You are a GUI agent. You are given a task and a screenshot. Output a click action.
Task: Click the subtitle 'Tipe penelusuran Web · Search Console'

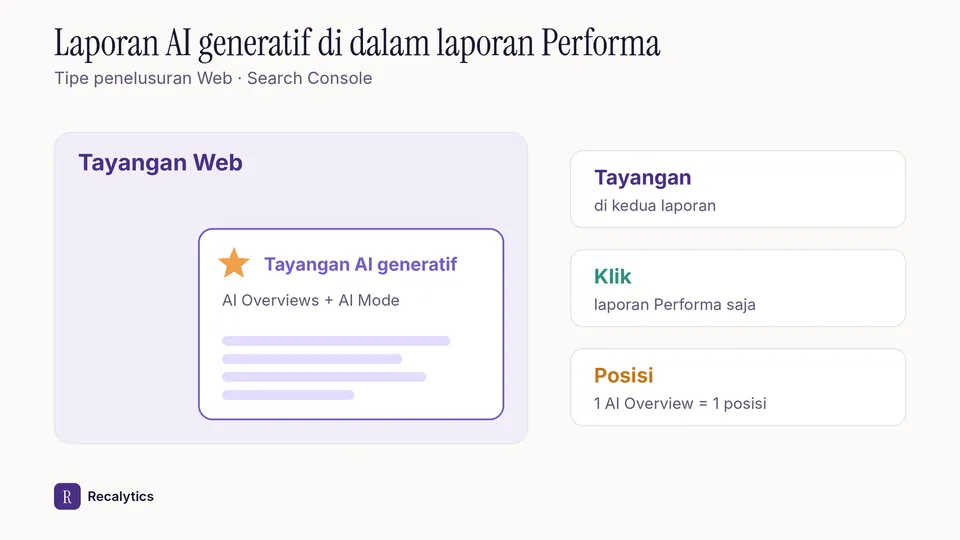click(x=213, y=78)
